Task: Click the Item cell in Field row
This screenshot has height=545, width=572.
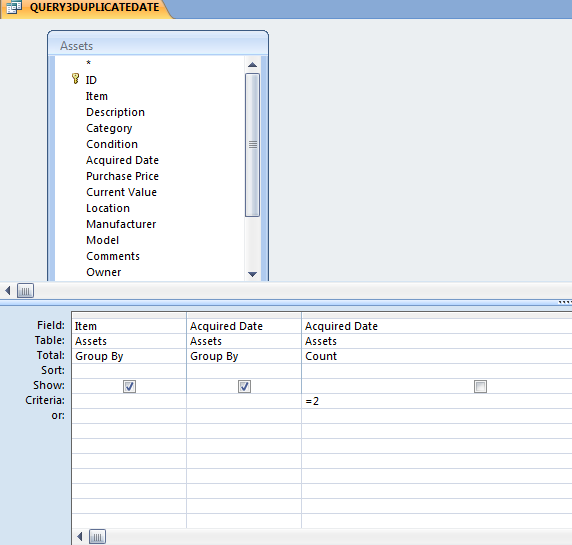Action: [129, 326]
